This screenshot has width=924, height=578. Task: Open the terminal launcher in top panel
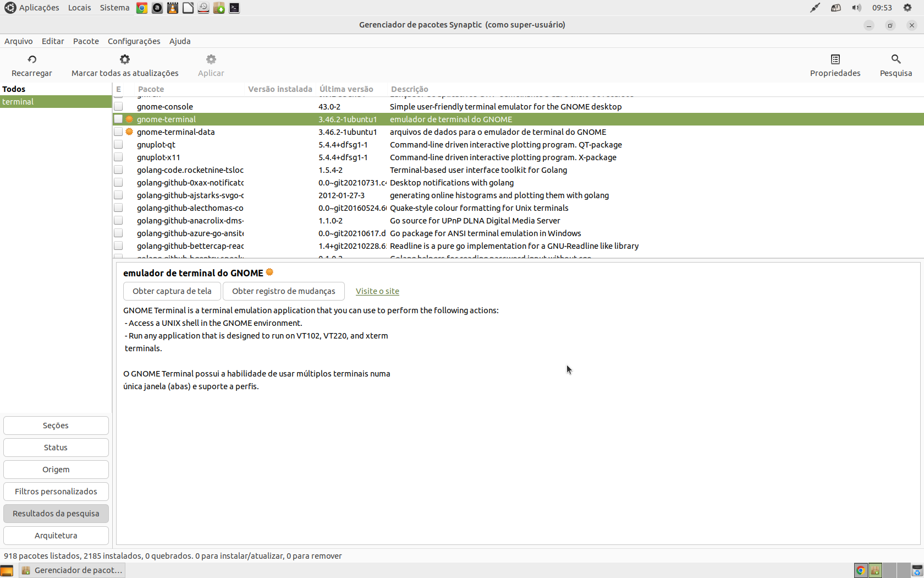click(234, 8)
